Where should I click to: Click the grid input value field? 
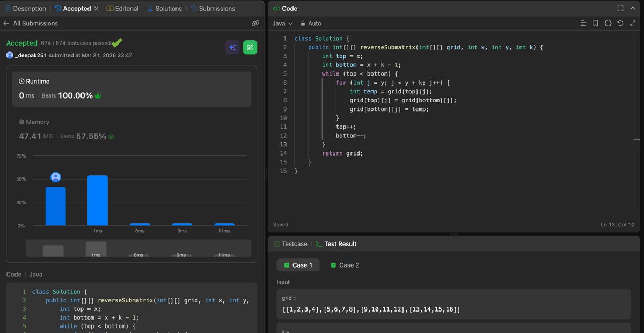click(453, 304)
